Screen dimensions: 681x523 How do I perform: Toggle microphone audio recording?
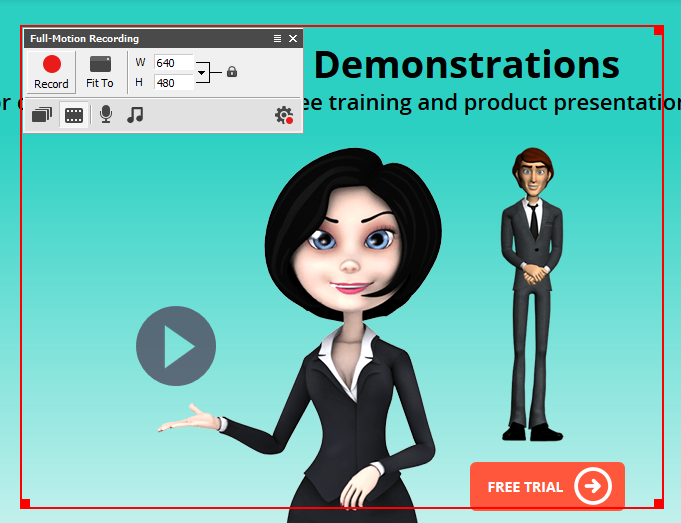tap(105, 115)
